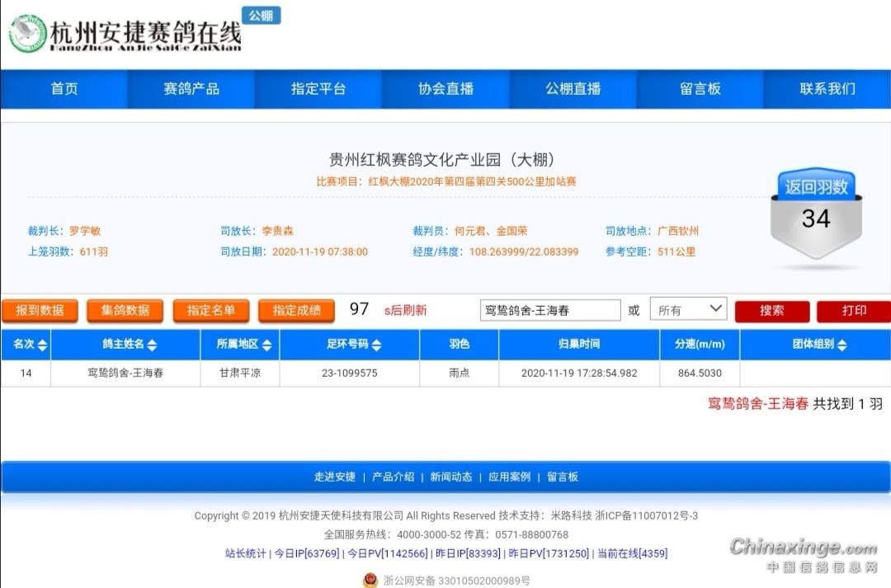This screenshot has height=588, width=891.
Task: Open the 指定成绩 button
Action: [x=296, y=310]
